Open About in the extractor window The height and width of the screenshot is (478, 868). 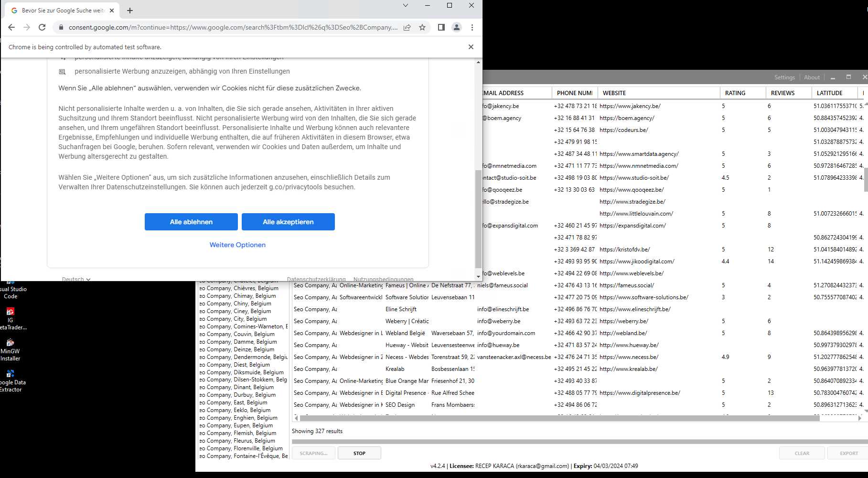(812, 77)
